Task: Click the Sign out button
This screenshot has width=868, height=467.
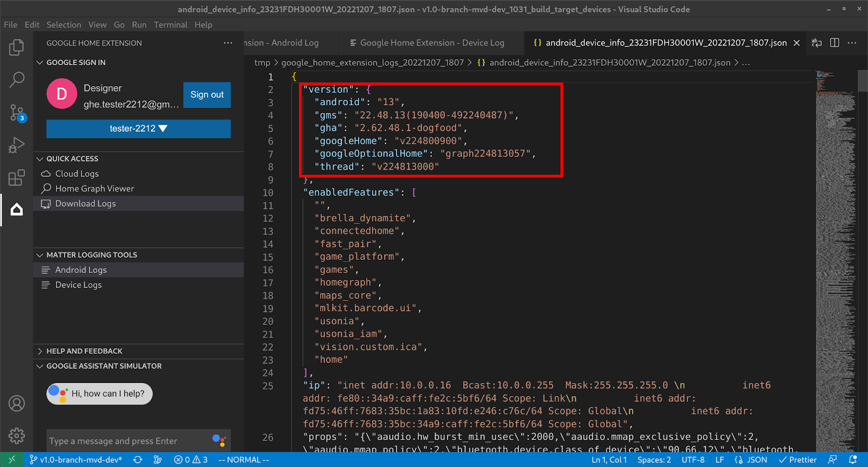Action: [207, 95]
